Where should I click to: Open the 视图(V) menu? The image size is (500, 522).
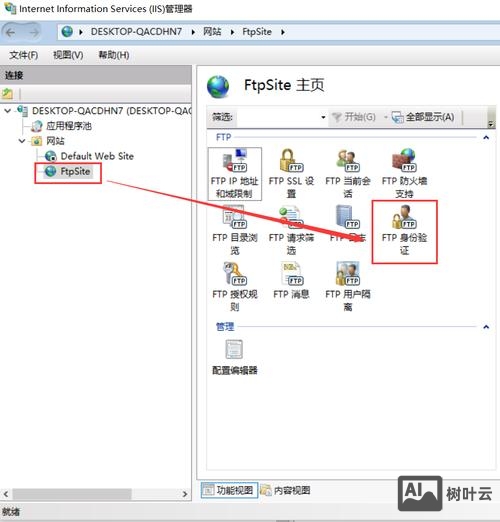coord(68,55)
